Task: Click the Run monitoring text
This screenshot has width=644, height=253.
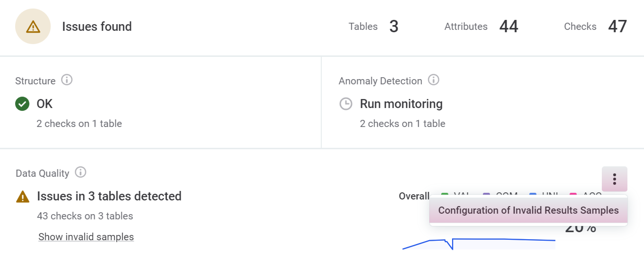Action: click(x=401, y=104)
